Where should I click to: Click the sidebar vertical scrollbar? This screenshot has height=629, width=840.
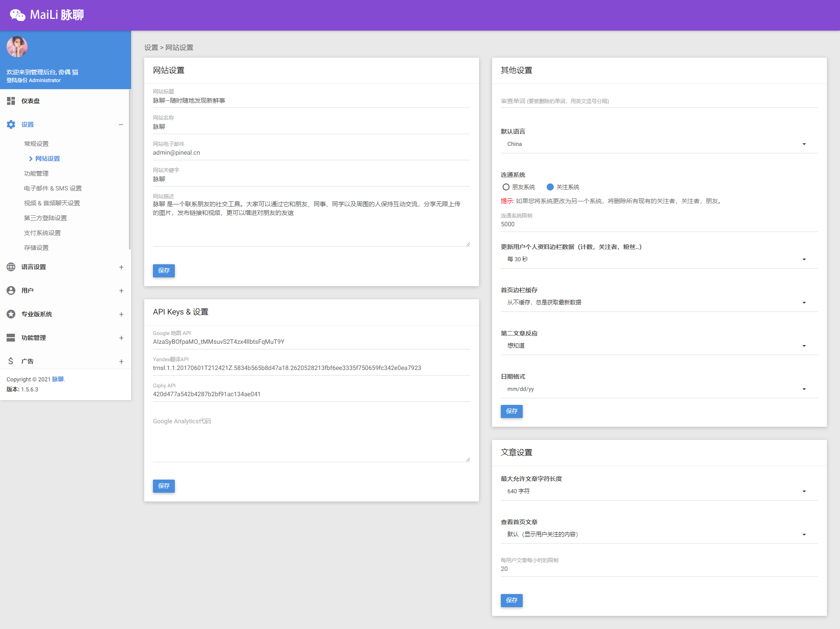tap(130, 169)
